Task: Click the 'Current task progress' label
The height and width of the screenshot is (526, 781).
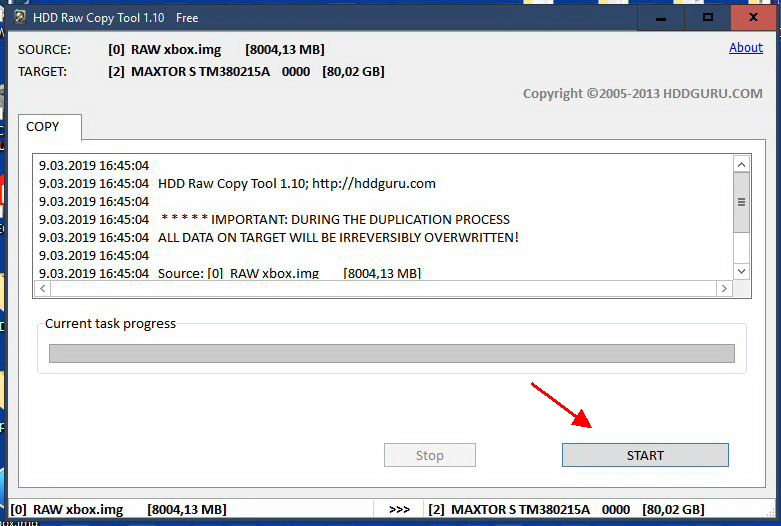Action: point(111,324)
